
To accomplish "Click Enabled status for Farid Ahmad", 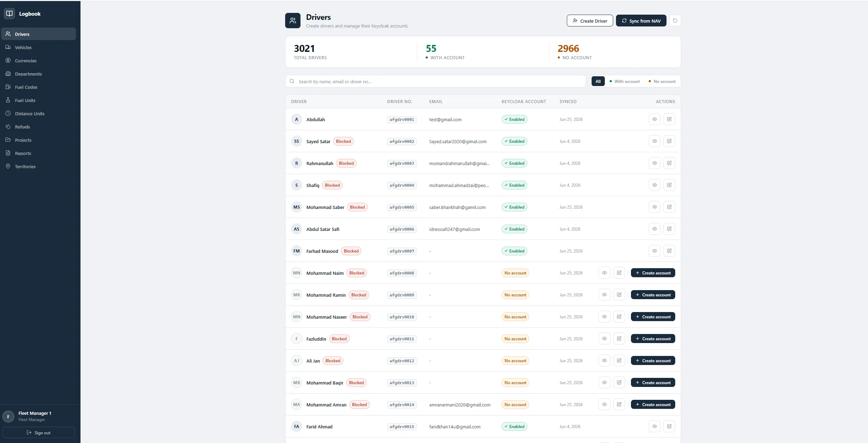I will pos(514,426).
